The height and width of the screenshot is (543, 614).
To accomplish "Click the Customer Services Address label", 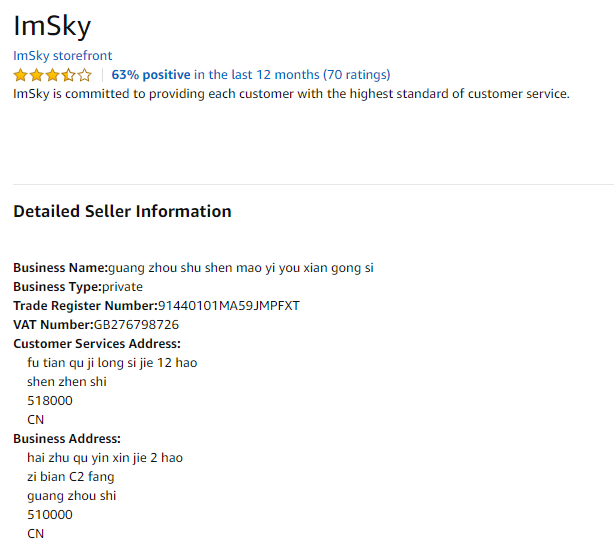I will pos(97,344).
